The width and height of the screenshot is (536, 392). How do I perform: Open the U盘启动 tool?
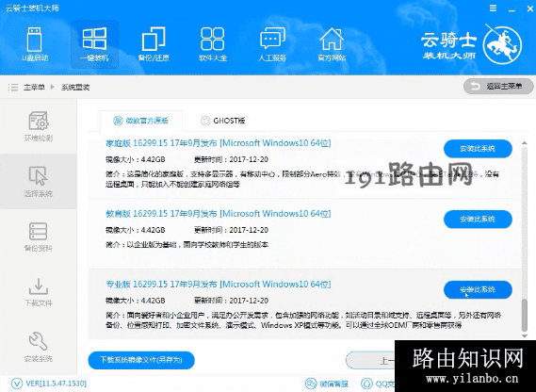pyautogui.click(x=35, y=44)
